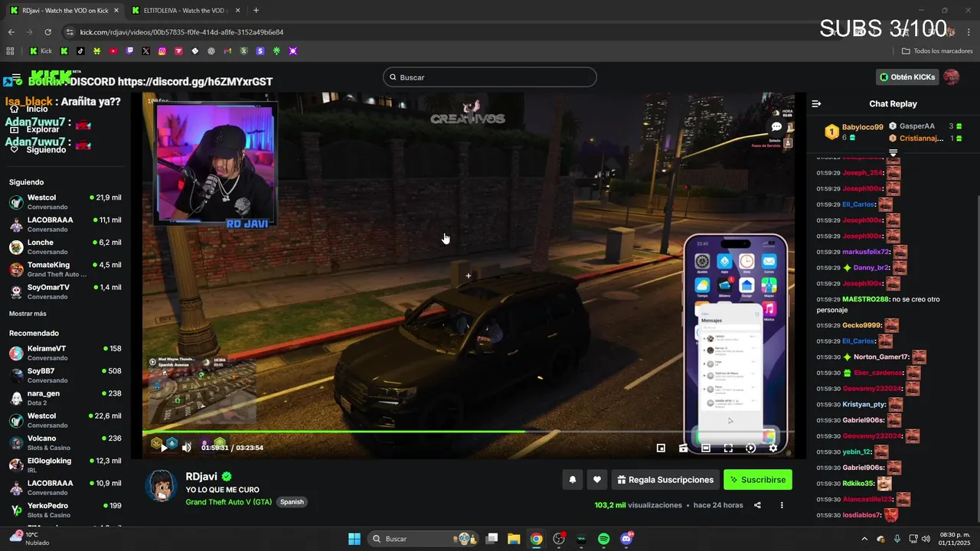Show hidden system tray icons
The image size is (980, 551).
click(865, 539)
